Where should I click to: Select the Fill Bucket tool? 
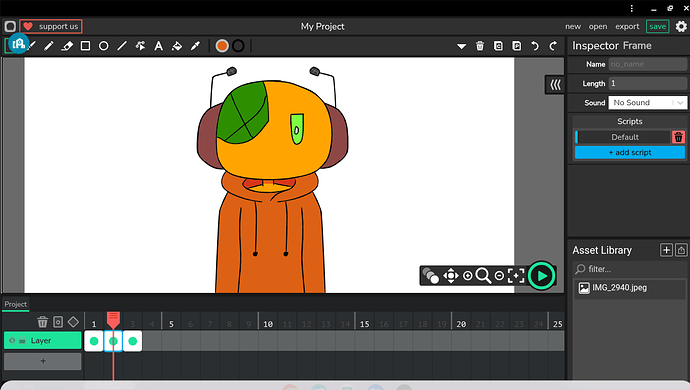point(177,46)
